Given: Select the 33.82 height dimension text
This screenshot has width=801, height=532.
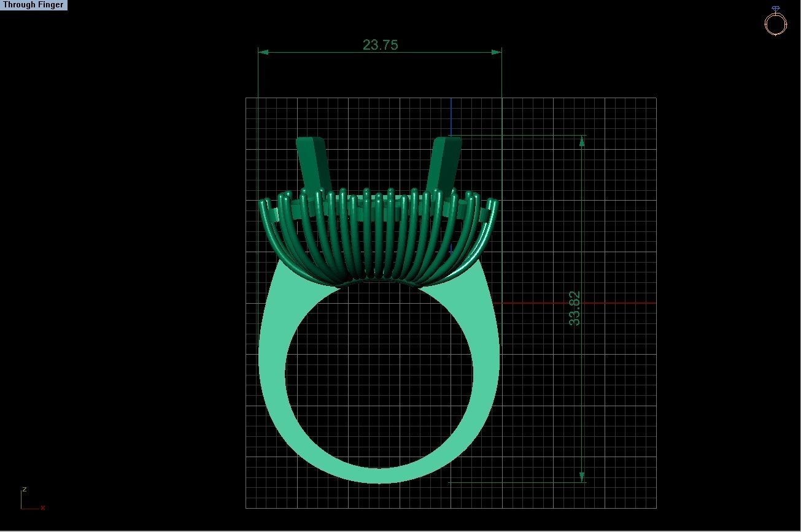Looking at the screenshot, I should (x=575, y=308).
